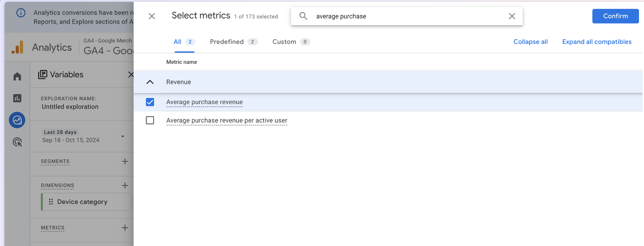The width and height of the screenshot is (644, 246).
Task: Edit the Untitled exploration name
Action: 70,107
